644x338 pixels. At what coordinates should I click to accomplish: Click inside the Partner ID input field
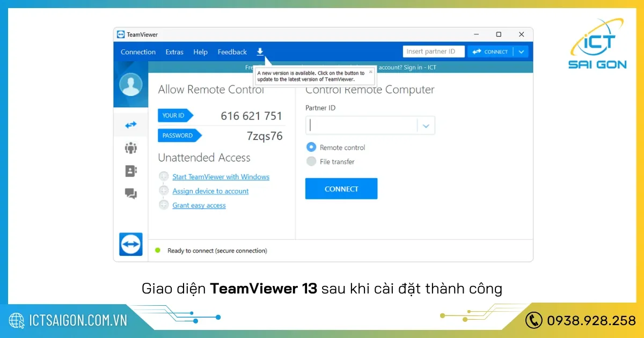coord(360,125)
